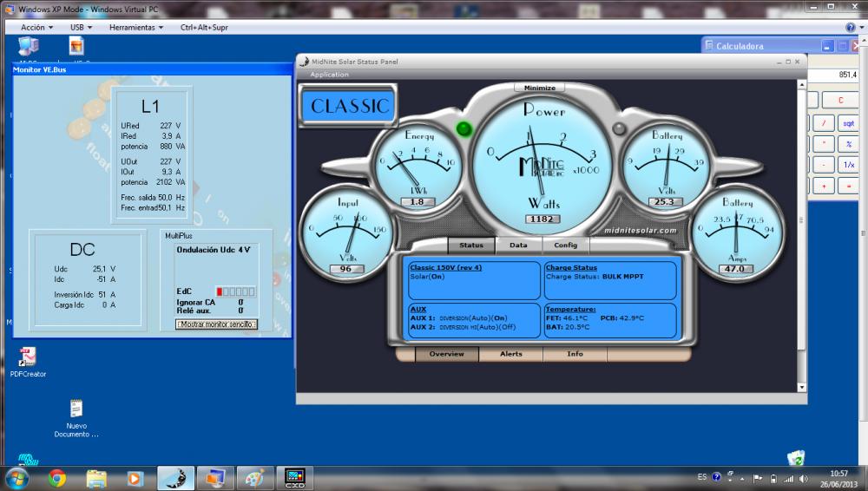Click the plus button in Calculadora
The image size is (868, 491).
click(824, 186)
